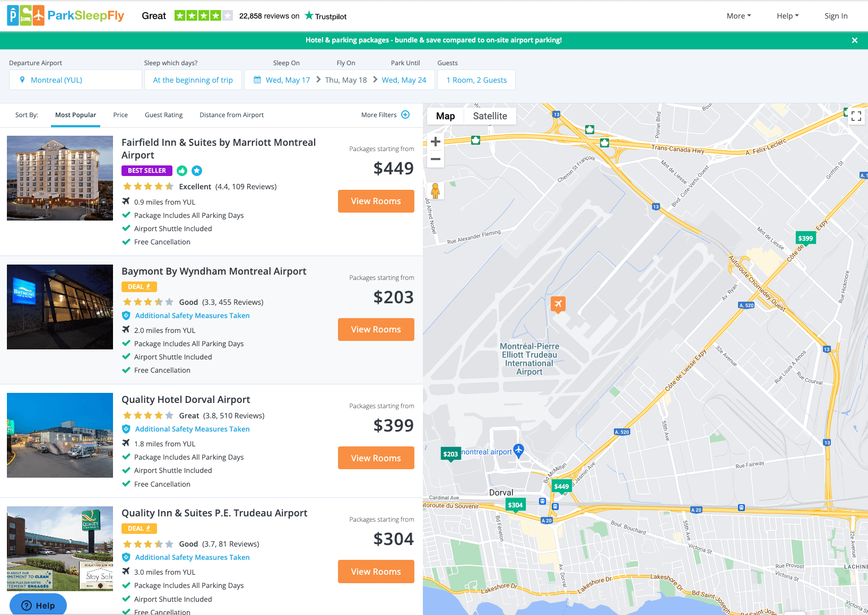
Task: Click the Baymont airplane distance icon
Action: click(126, 330)
